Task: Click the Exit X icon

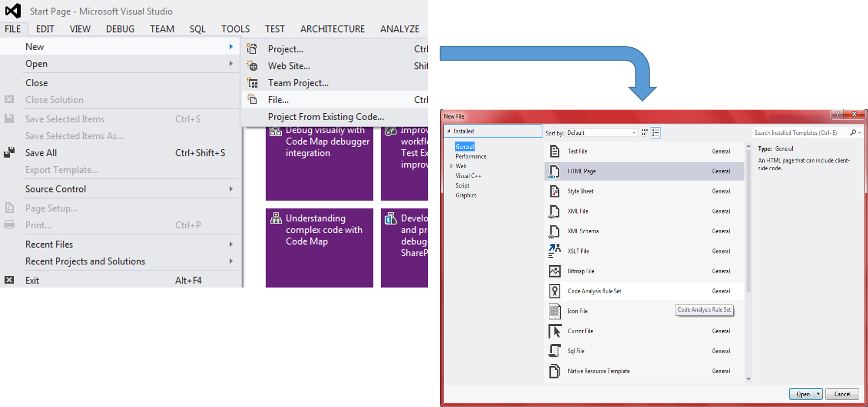Action: click(x=9, y=280)
